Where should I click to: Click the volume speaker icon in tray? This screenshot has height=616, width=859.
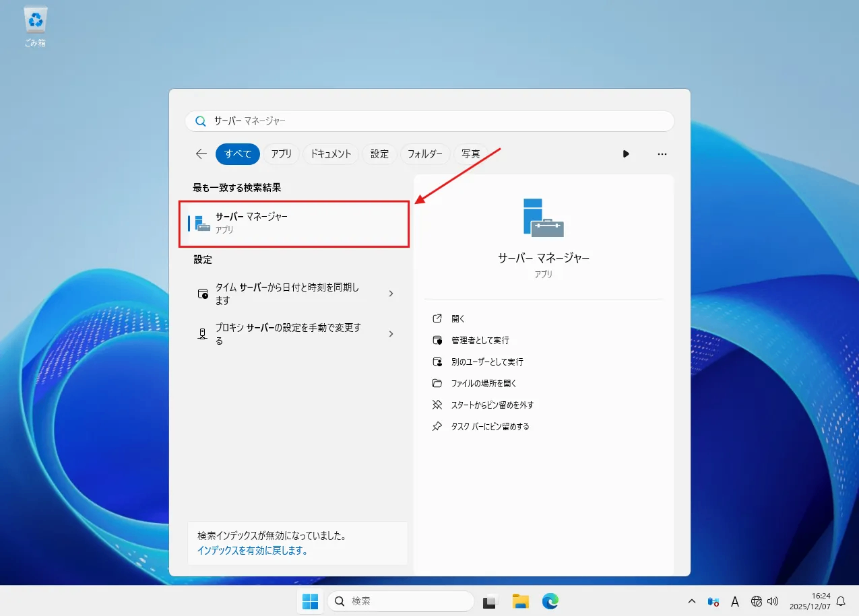[x=773, y=601]
